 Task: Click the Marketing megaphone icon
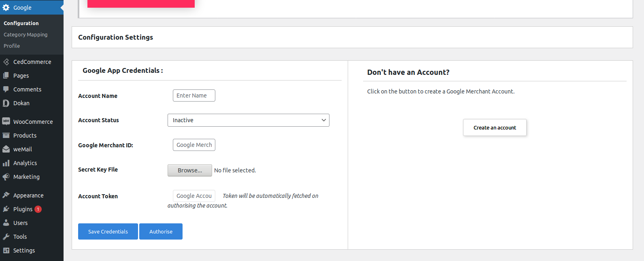pyautogui.click(x=6, y=177)
